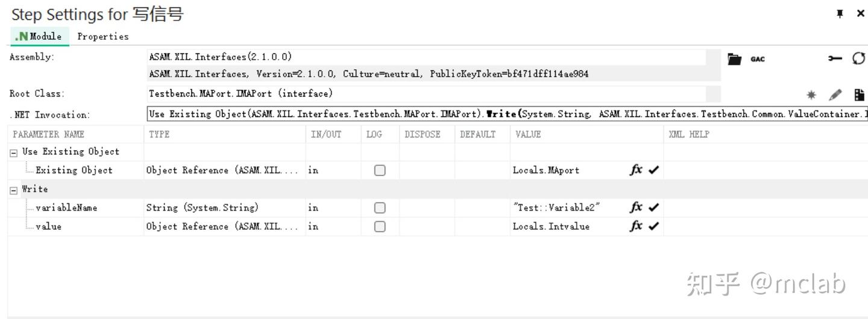Browse for assembly with the folder icon

734,59
